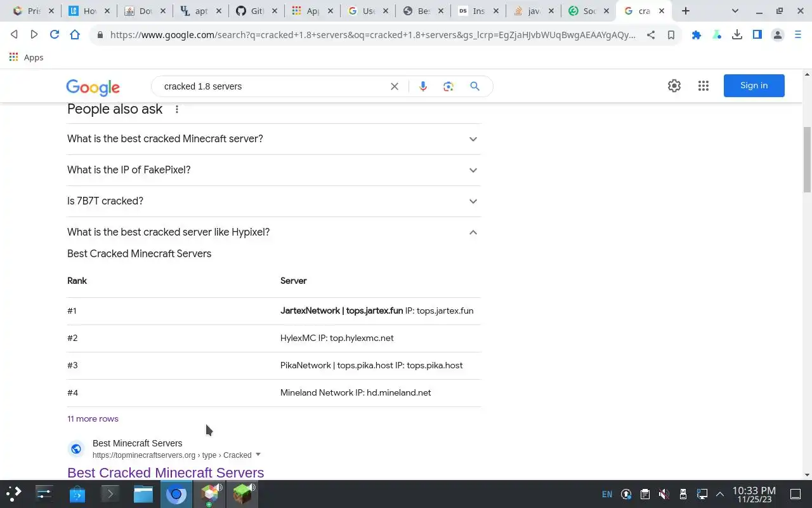Viewport: 812px width, 508px height.
Task: Share this page from the address bar
Action: click(x=651, y=35)
